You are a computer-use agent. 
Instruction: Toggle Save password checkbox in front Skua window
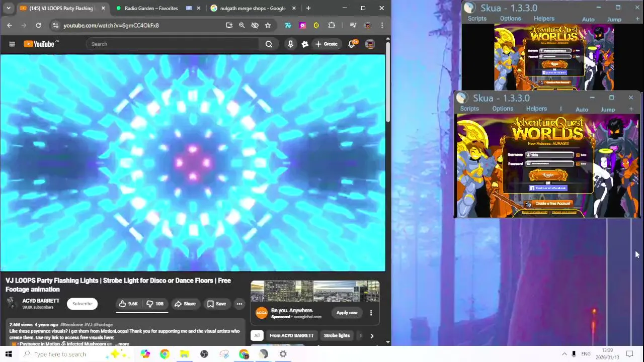[578, 164]
